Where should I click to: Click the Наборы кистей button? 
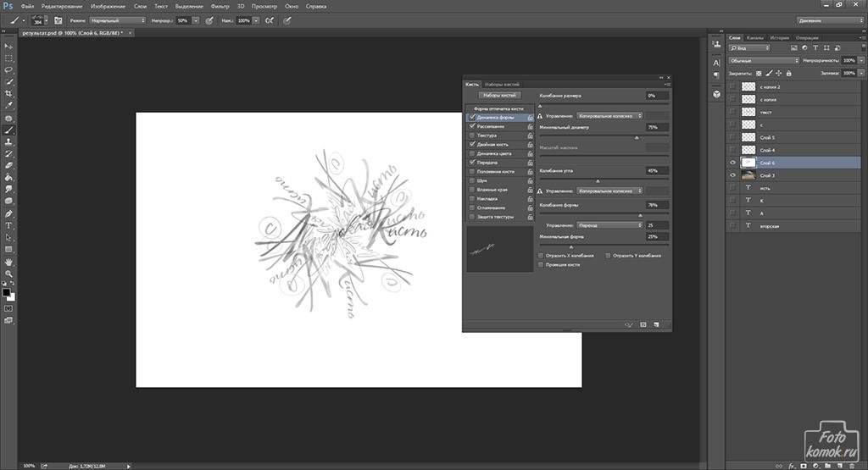point(499,95)
